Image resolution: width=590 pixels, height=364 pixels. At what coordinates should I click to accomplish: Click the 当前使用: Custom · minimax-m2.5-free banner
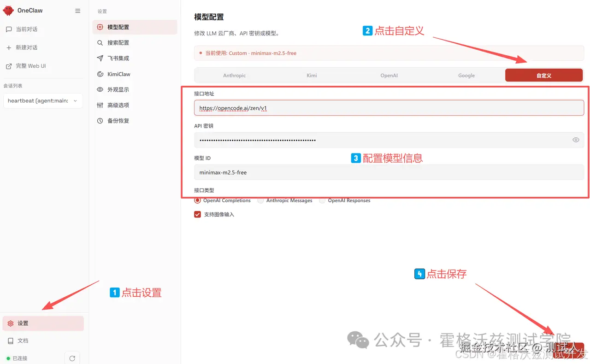pos(389,53)
